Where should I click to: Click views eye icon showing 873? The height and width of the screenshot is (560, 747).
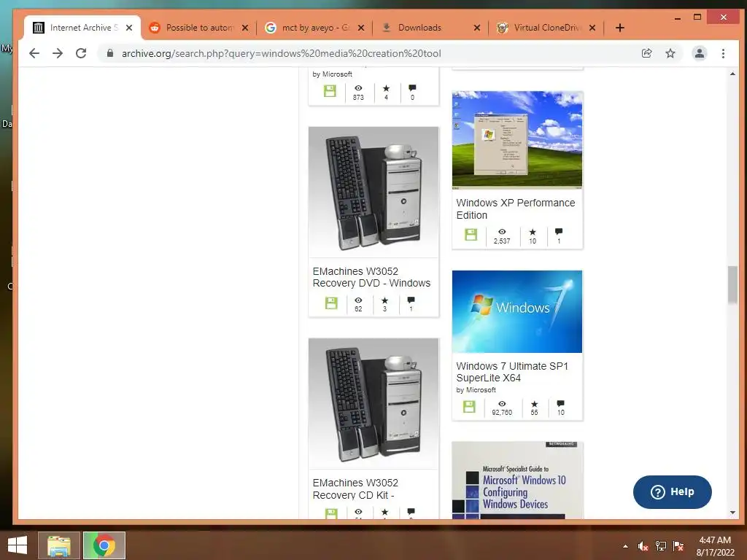(358, 88)
